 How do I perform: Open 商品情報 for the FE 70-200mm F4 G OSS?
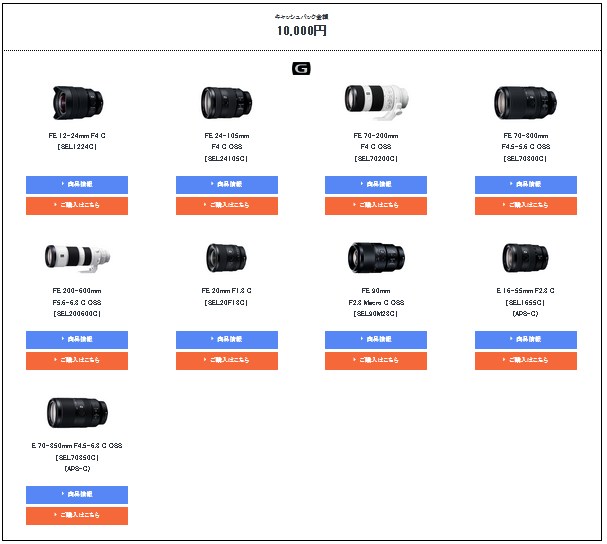[x=376, y=185]
